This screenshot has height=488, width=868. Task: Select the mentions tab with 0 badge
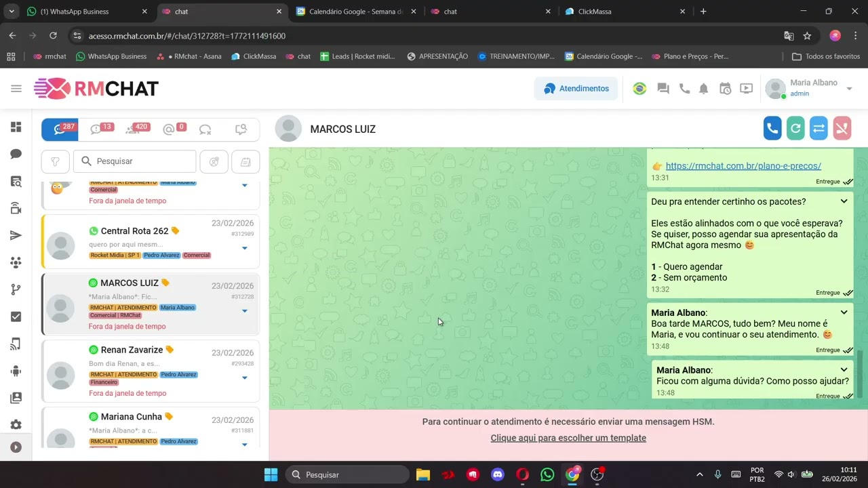coord(169,129)
